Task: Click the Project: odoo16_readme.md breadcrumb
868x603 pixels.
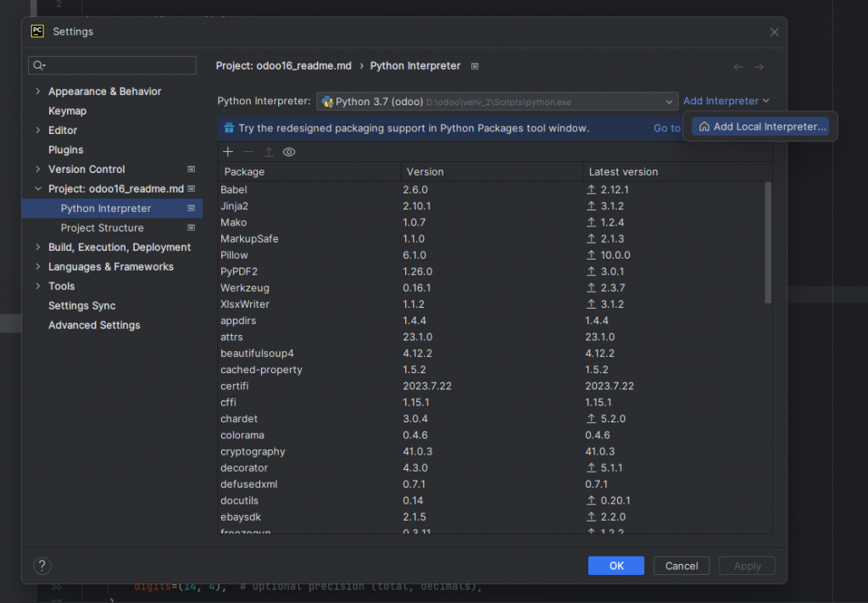Action: click(x=283, y=66)
